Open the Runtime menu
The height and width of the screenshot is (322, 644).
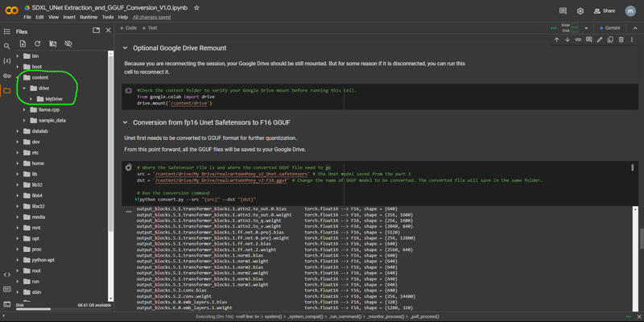point(89,17)
